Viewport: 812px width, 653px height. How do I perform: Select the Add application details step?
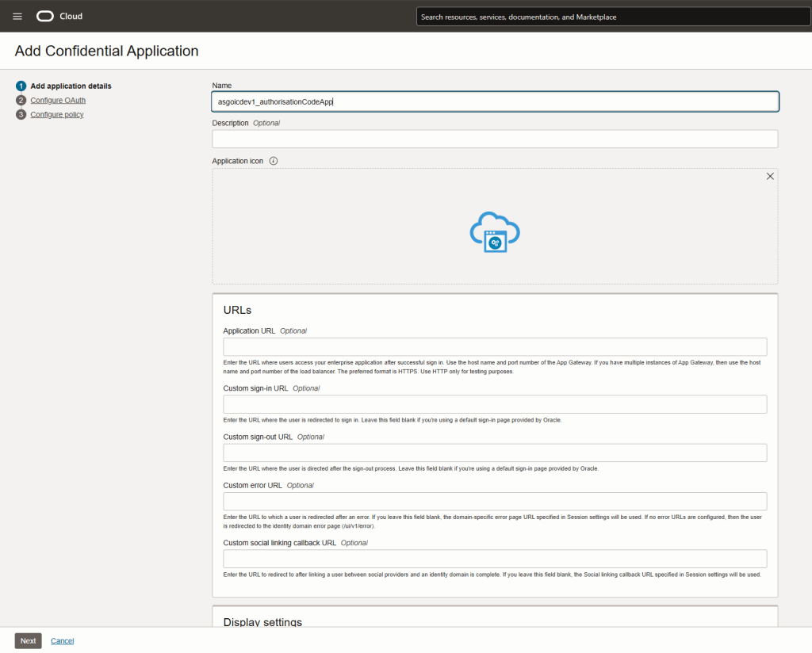point(71,86)
